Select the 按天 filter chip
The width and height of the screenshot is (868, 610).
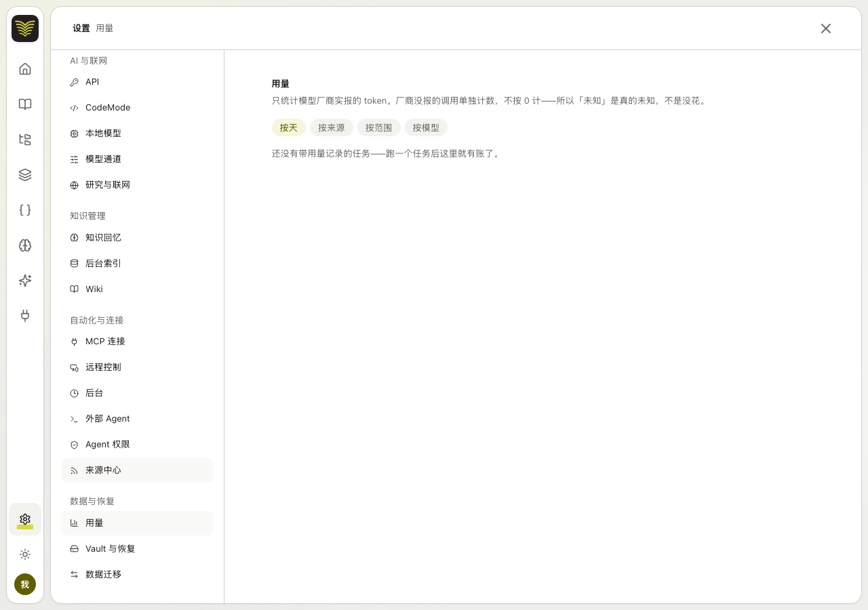coord(289,127)
